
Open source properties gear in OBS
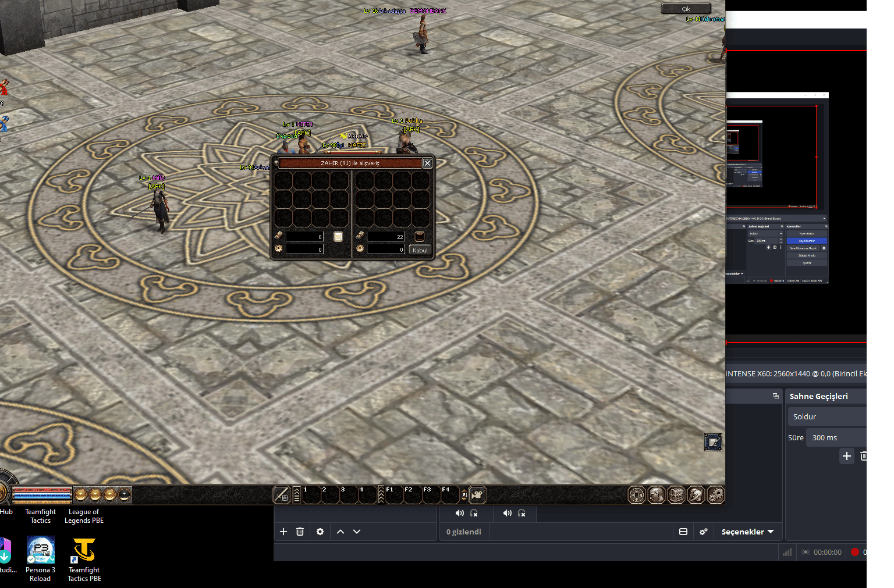320,532
